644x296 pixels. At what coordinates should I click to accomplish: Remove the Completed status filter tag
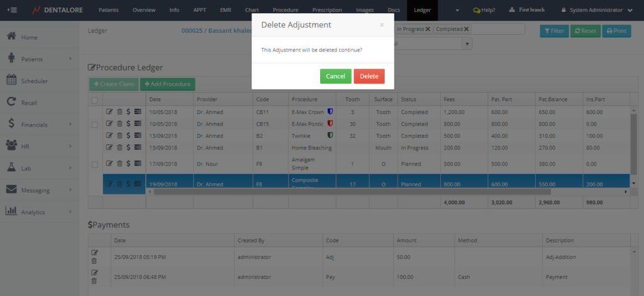(x=467, y=29)
